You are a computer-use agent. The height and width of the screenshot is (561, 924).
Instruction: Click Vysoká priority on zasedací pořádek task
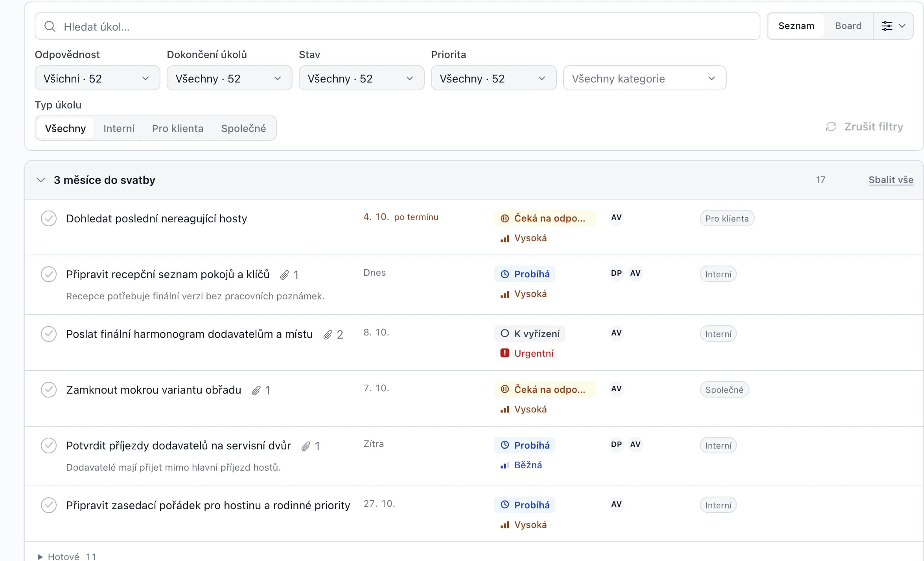[x=524, y=525]
